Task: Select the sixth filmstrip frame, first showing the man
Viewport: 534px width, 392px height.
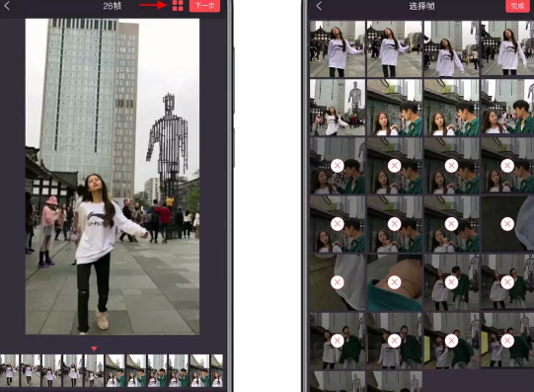Action: (115, 370)
